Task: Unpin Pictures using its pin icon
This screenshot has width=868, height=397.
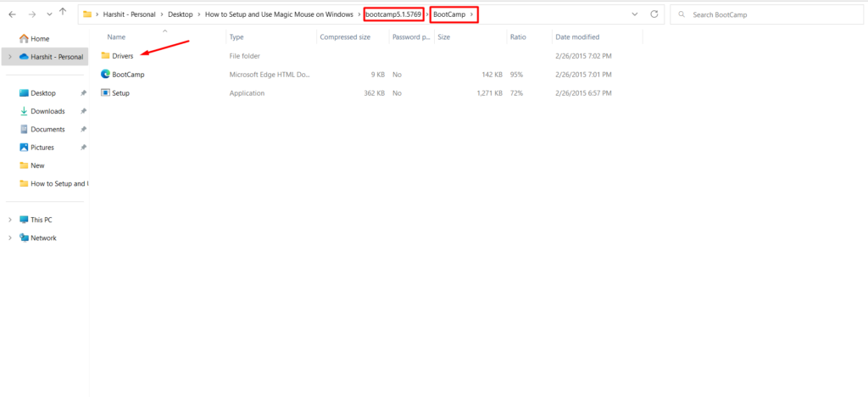Action: click(83, 148)
